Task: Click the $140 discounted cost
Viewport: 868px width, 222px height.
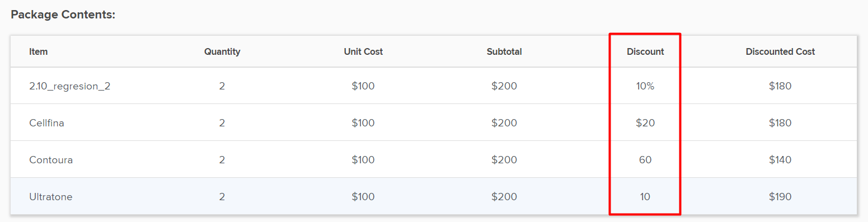Action: (780, 160)
